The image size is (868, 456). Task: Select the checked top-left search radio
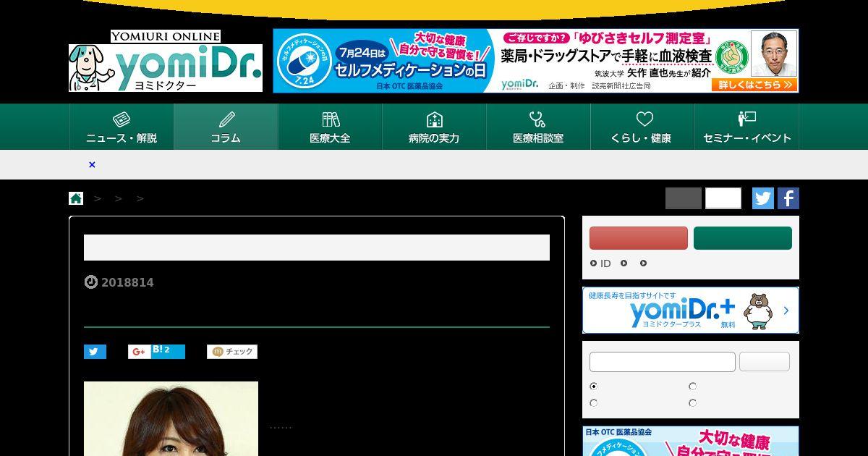click(594, 387)
